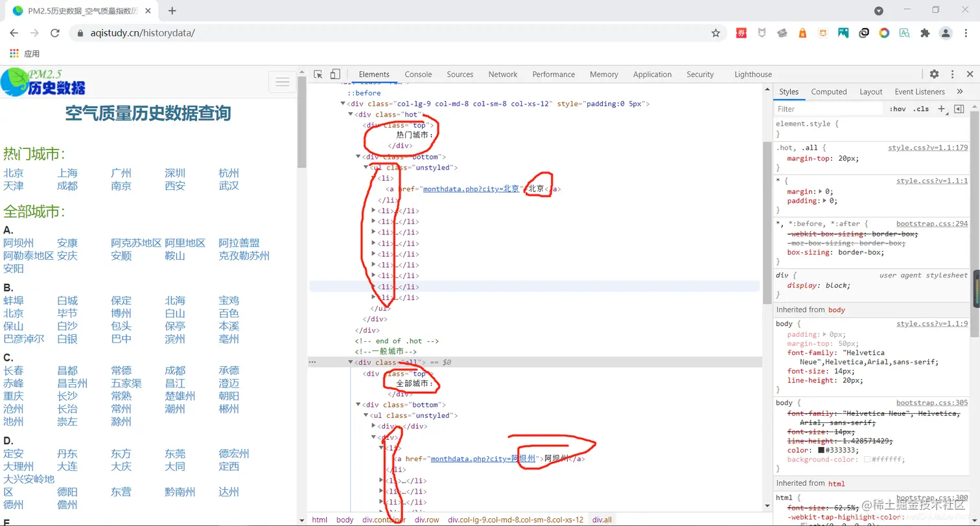Open the Network tab

pos(503,74)
